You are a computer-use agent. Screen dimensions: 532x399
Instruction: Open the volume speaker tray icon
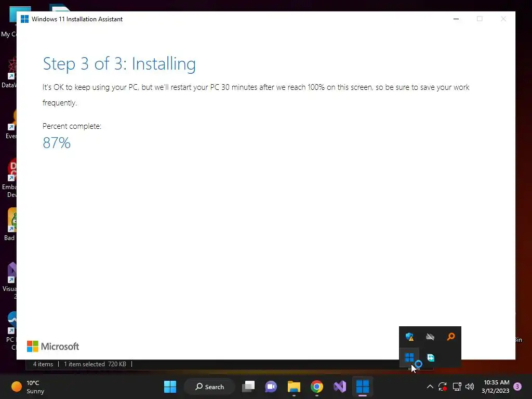pos(470,387)
